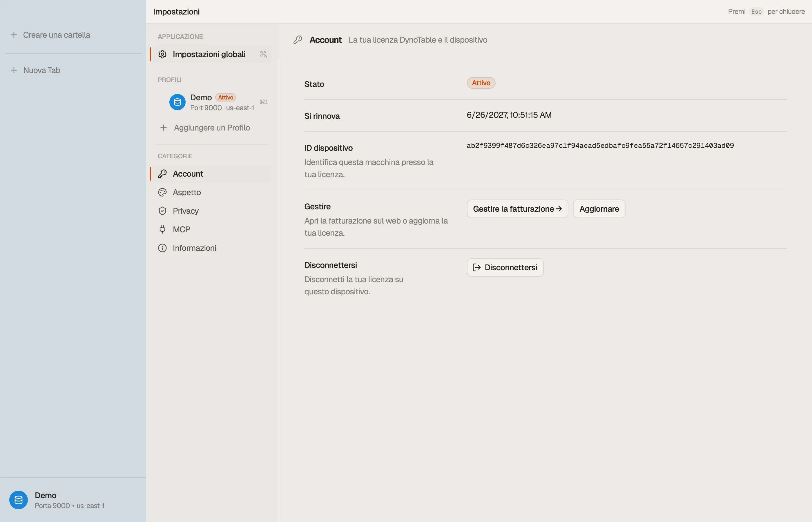Click the plus icon beside Creare una cartella
Screen dimensions: 812x522
click(14, 35)
